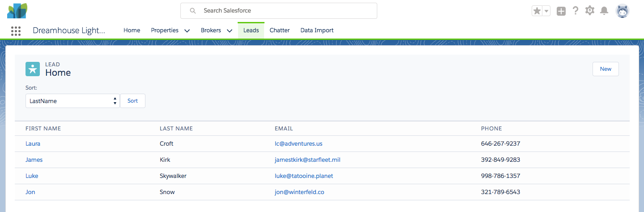Open lead Luke
Viewport: 644px width, 212px height.
pyautogui.click(x=32, y=176)
